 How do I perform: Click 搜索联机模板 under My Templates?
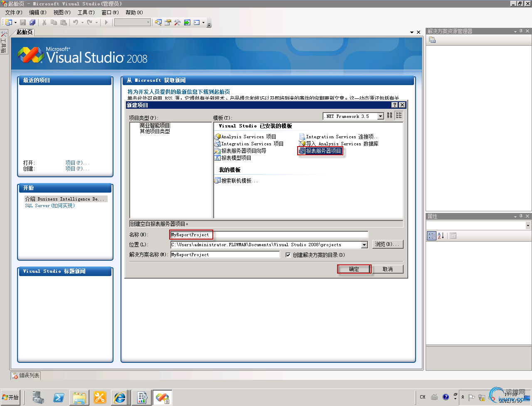[x=236, y=181]
